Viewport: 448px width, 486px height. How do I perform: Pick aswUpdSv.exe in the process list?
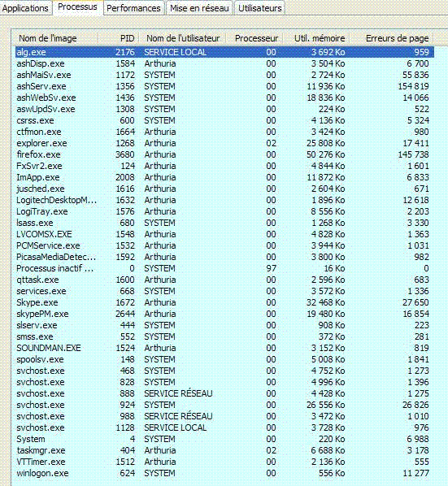[224, 109]
